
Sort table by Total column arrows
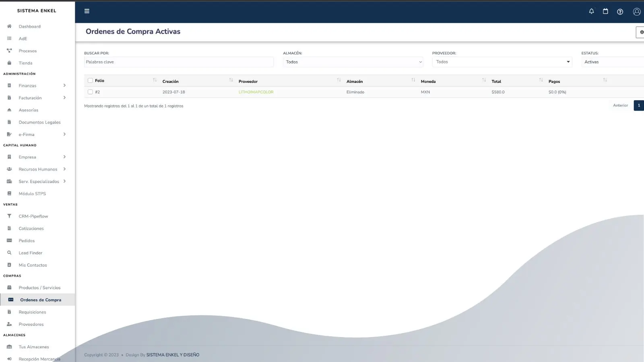pos(541,80)
